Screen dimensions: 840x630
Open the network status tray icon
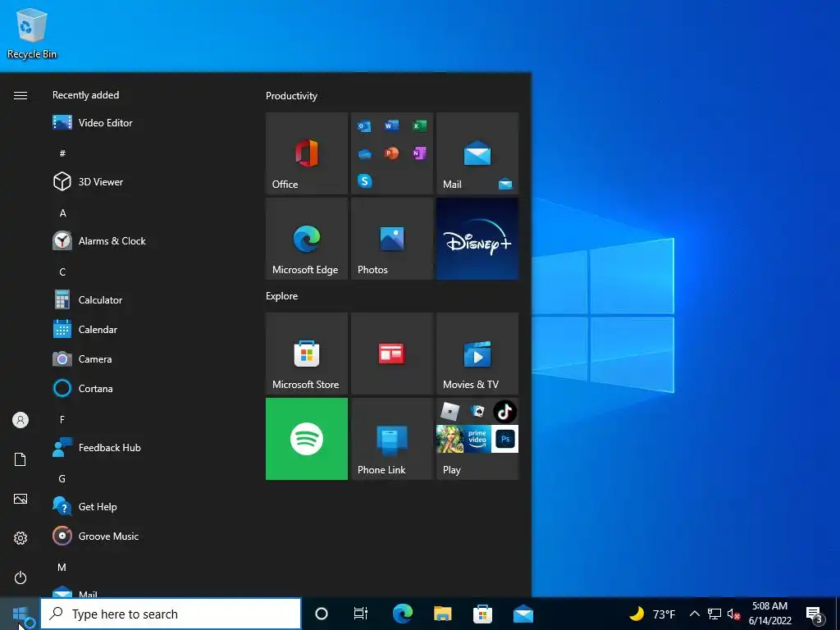click(x=714, y=614)
